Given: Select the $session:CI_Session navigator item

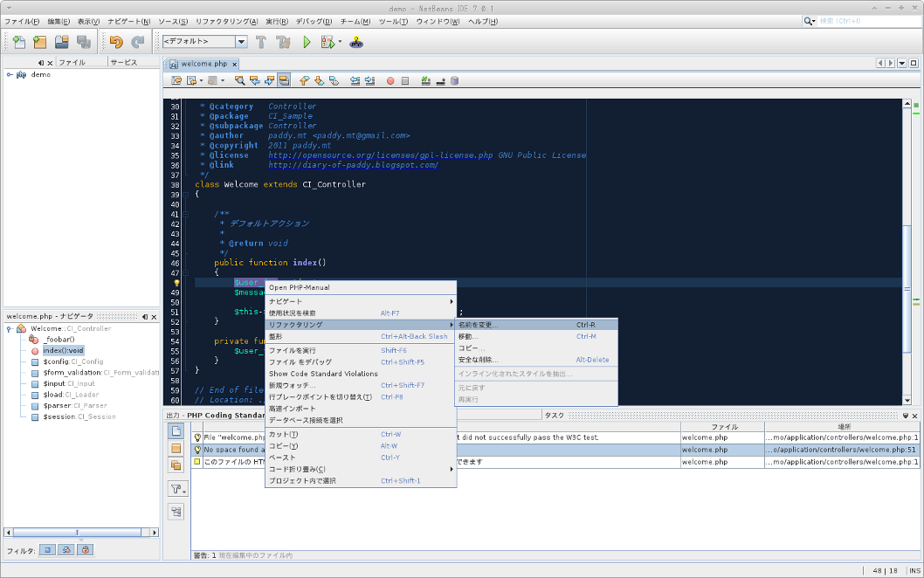Looking at the screenshot, I should click(x=79, y=416).
